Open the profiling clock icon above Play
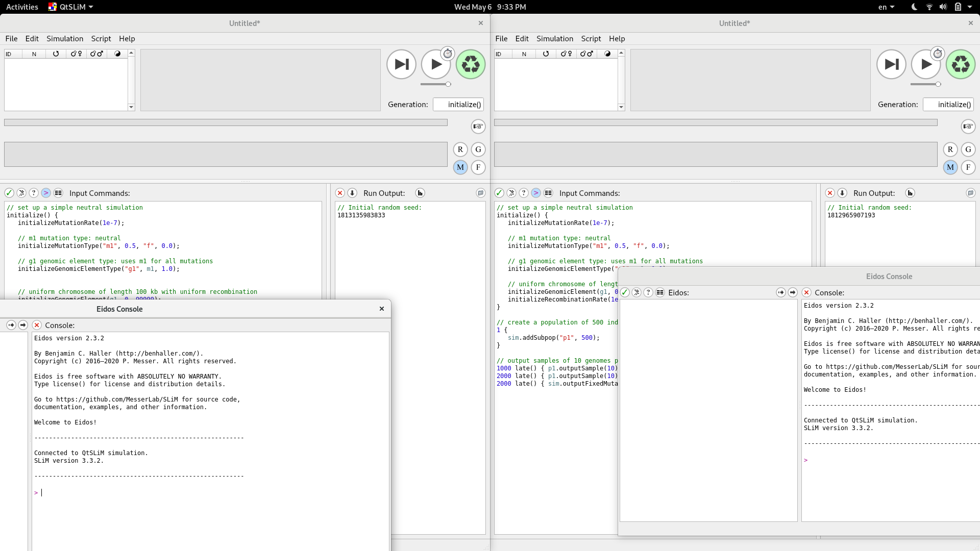Screen dimensions: 980x551 point(448,53)
